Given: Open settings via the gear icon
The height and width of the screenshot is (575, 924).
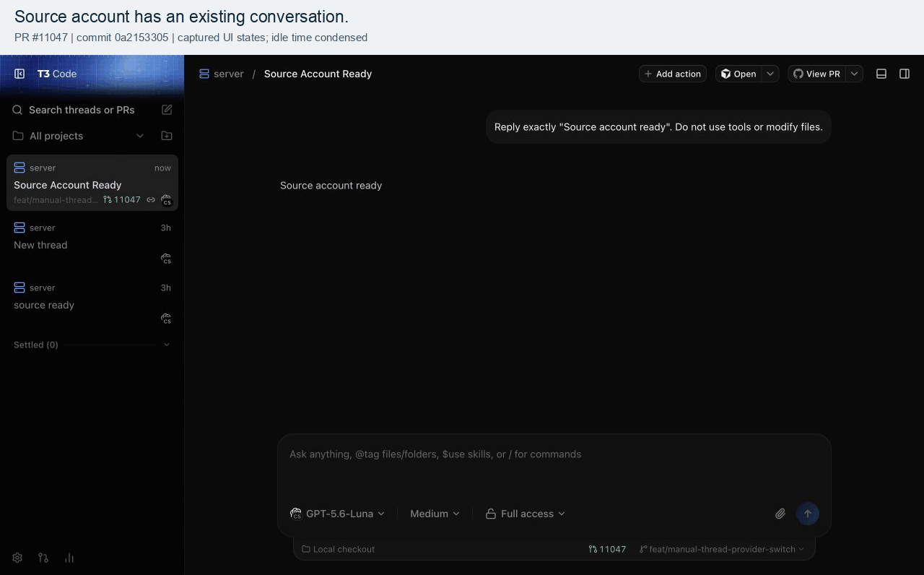Looking at the screenshot, I should pyautogui.click(x=17, y=558).
